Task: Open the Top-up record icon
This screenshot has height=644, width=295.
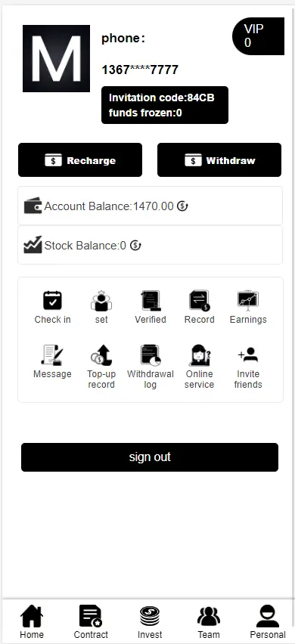Action: tap(101, 355)
